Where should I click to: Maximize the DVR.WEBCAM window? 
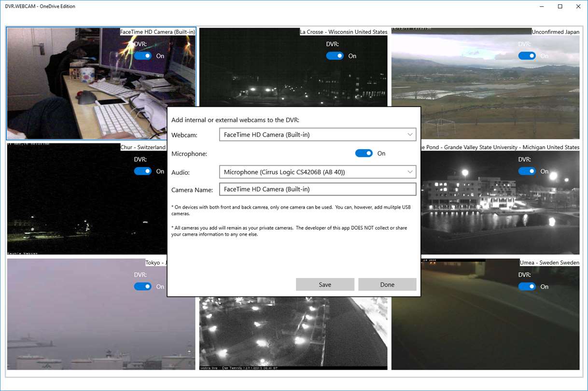tap(560, 6)
